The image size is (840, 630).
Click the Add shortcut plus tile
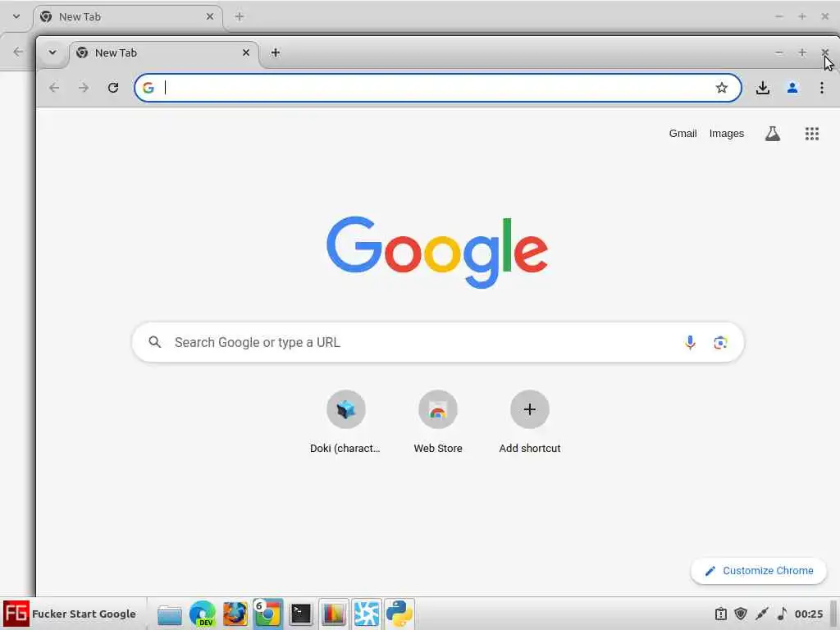[529, 410]
